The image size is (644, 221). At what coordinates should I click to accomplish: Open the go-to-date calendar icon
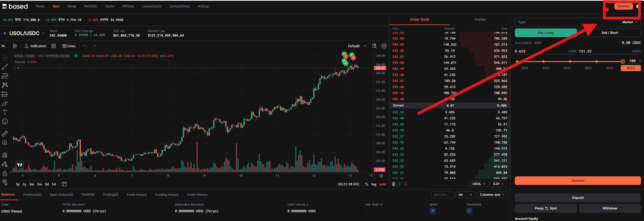pyautogui.click(x=64, y=184)
